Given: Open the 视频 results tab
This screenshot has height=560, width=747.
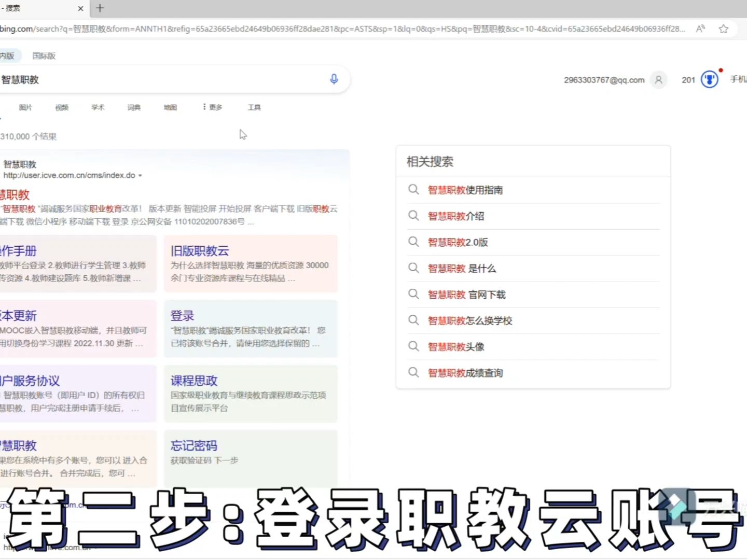Looking at the screenshot, I should [62, 107].
